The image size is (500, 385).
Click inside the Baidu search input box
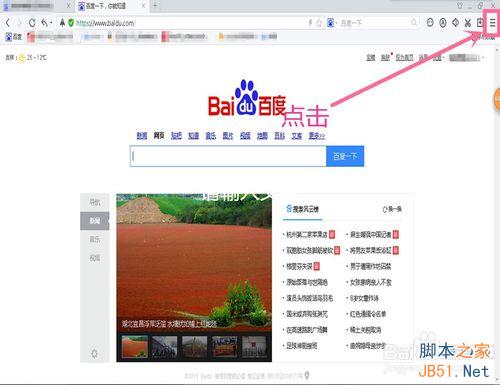[x=228, y=156]
